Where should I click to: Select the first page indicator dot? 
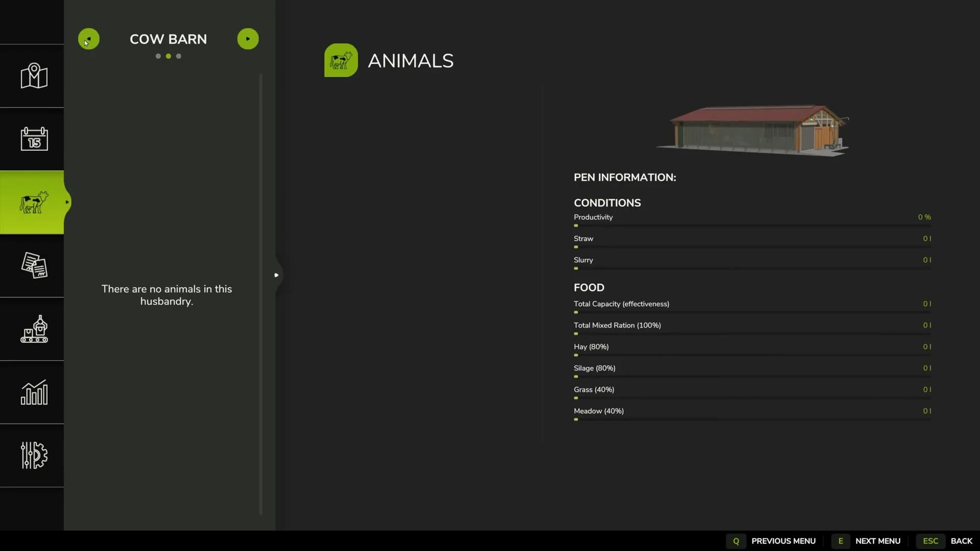click(x=158, y=56)
